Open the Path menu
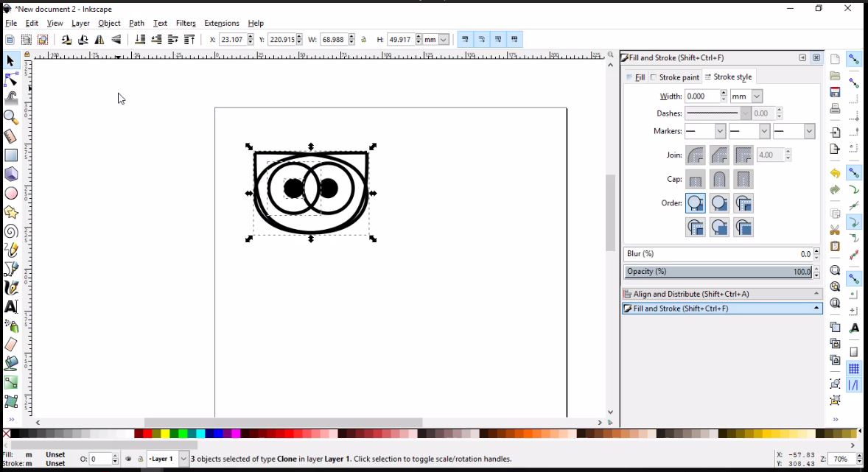The height and width of the screenshot is (472, 868). [x=136, y=24]
